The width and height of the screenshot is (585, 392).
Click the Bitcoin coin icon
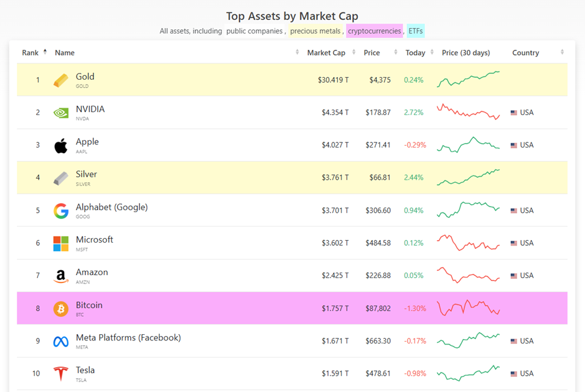[60, 308]
